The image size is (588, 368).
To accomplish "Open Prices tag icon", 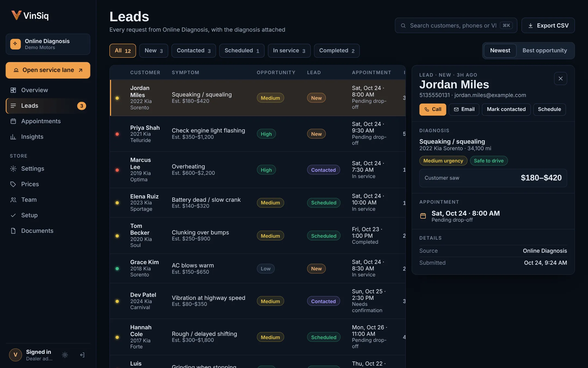I will point(13,184).
